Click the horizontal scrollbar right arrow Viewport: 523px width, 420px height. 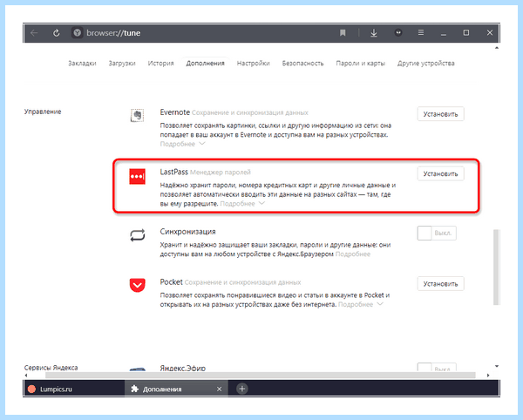tap(488, 376)
